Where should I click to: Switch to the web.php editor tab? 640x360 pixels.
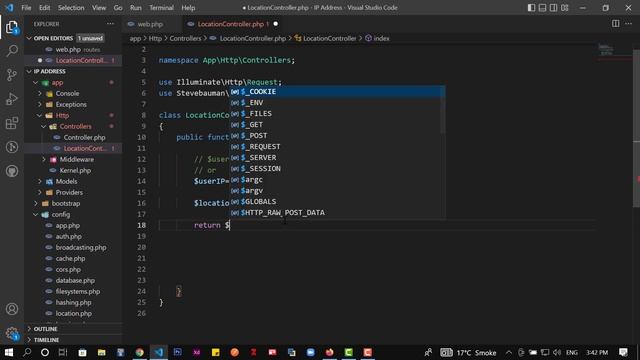(150, 24)
